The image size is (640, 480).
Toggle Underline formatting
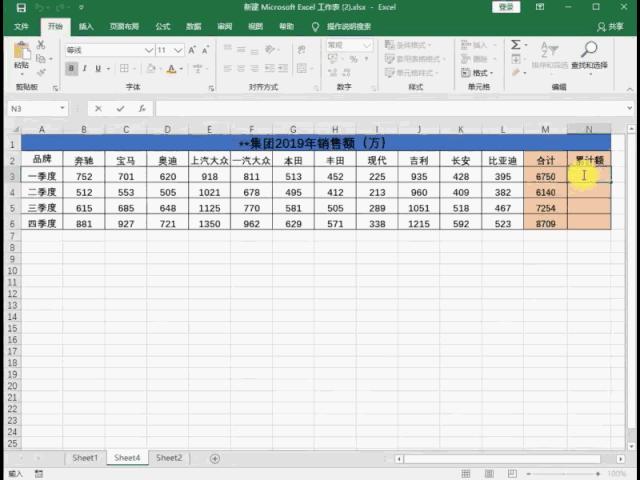click(x=98, y=69)
